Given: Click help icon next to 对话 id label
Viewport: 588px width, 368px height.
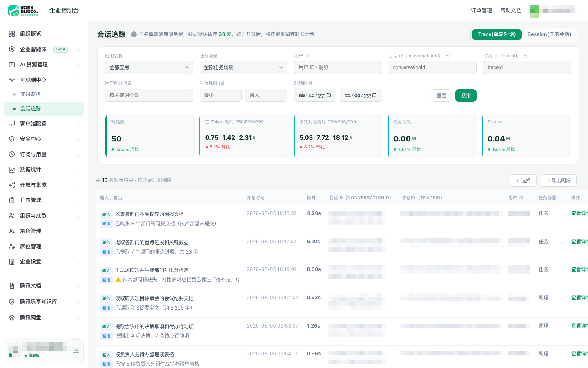Looking at the screenshot, I should (525, 56).
